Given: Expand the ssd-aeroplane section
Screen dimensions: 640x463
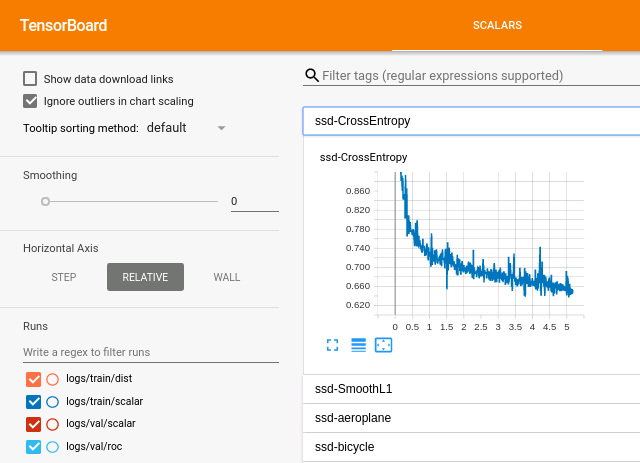Looking at the screenshot, I should pos(470,417).
